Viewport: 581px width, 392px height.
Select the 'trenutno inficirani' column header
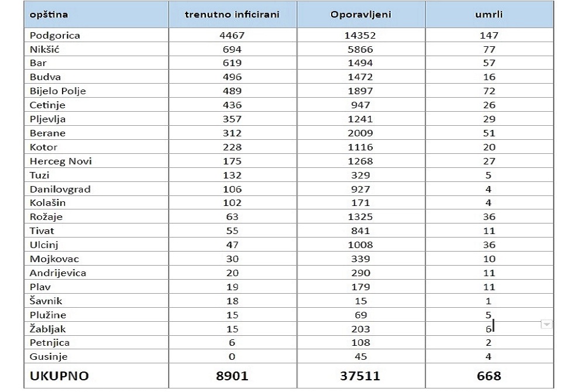(x=232, y=15)
